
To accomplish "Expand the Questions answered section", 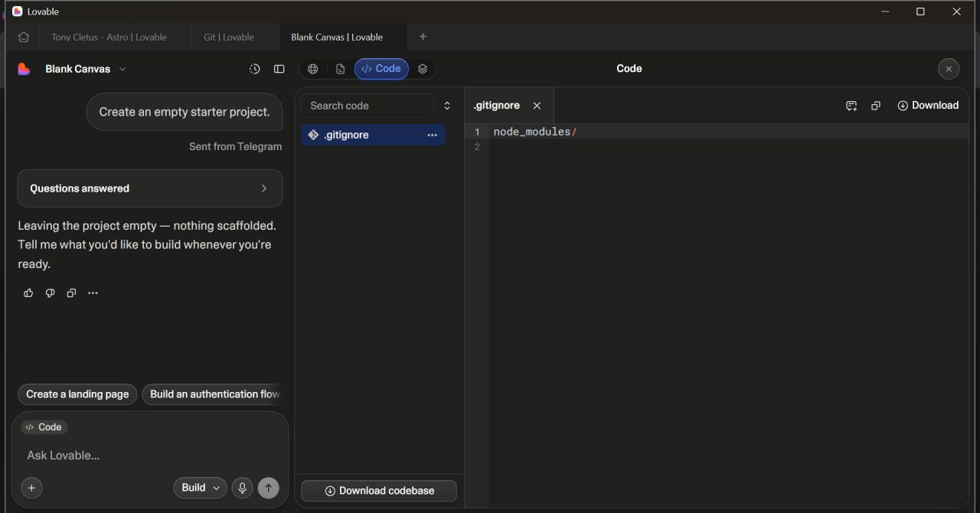I will click(150, 188).
